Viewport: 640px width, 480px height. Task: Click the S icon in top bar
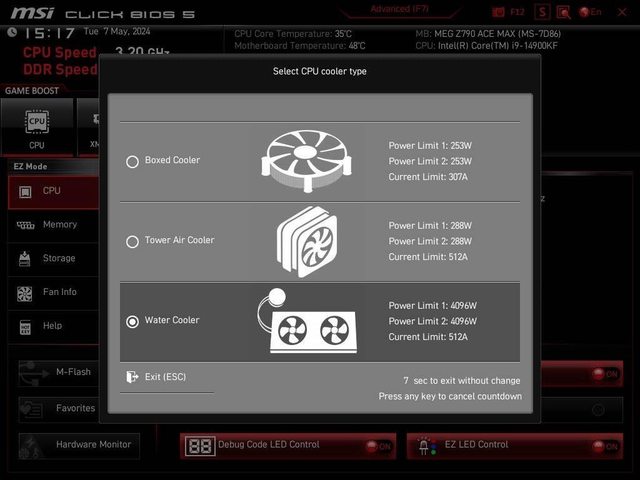click(x=542, y=12)
